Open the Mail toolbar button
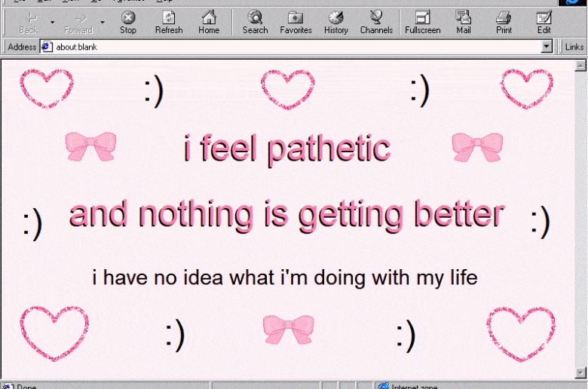This screenshot has height=389, width=588. click(x=464, y=22)
